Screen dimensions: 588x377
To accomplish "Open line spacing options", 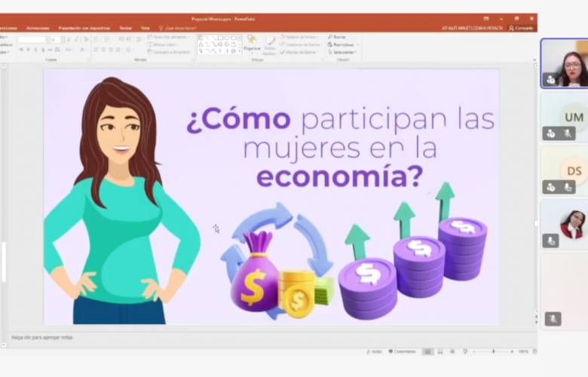I will 139,39.
